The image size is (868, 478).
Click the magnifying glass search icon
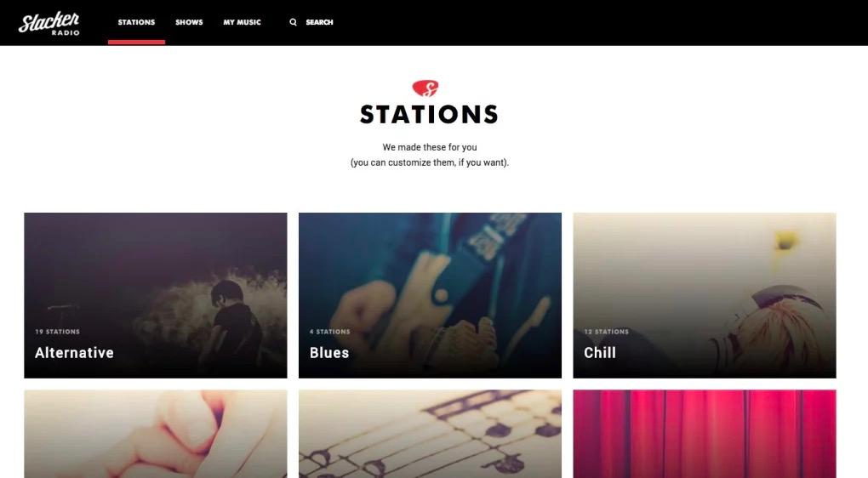click(x=294, y=22)
